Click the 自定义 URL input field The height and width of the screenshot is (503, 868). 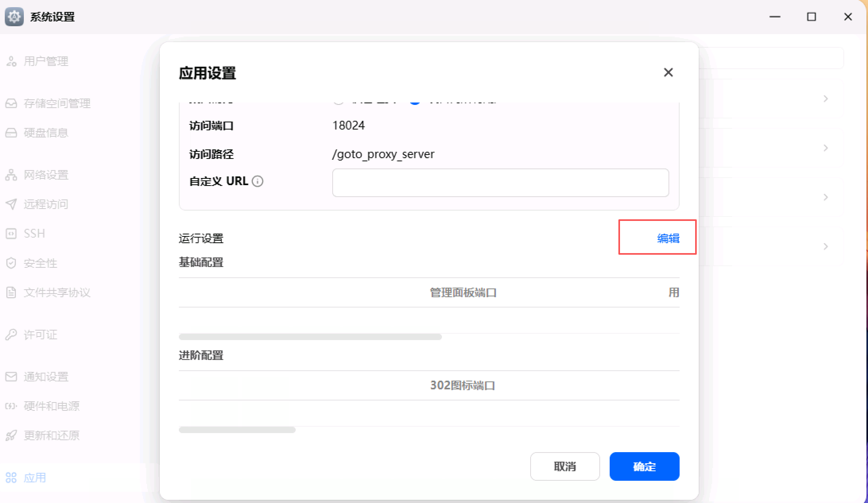tap(500, 183)
